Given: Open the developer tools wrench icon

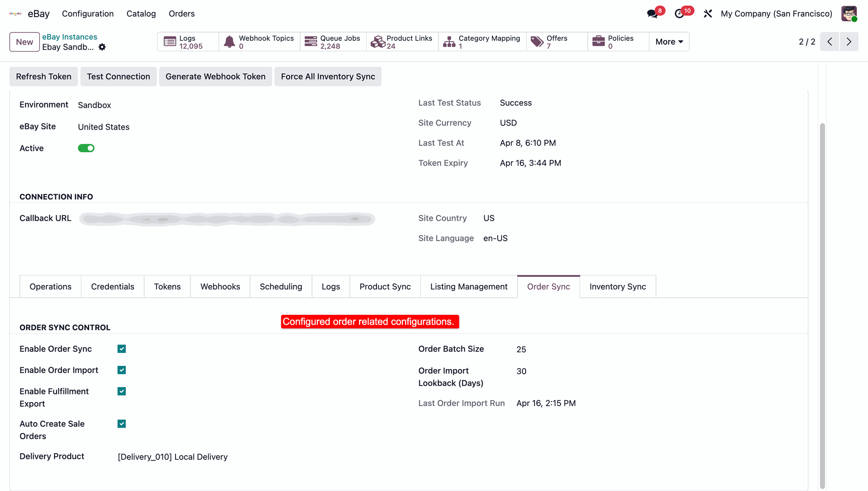Looking at the screenshot, I should click(708, 14).
